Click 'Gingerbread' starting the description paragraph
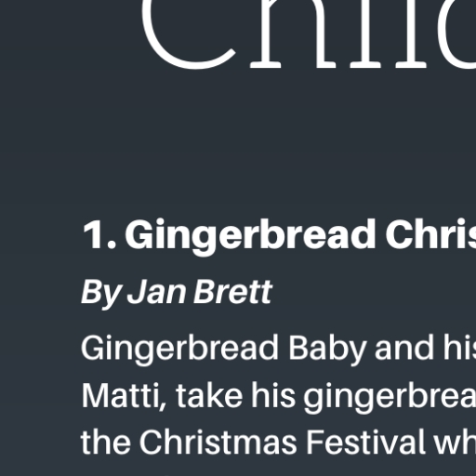 [x=179, y=350]
